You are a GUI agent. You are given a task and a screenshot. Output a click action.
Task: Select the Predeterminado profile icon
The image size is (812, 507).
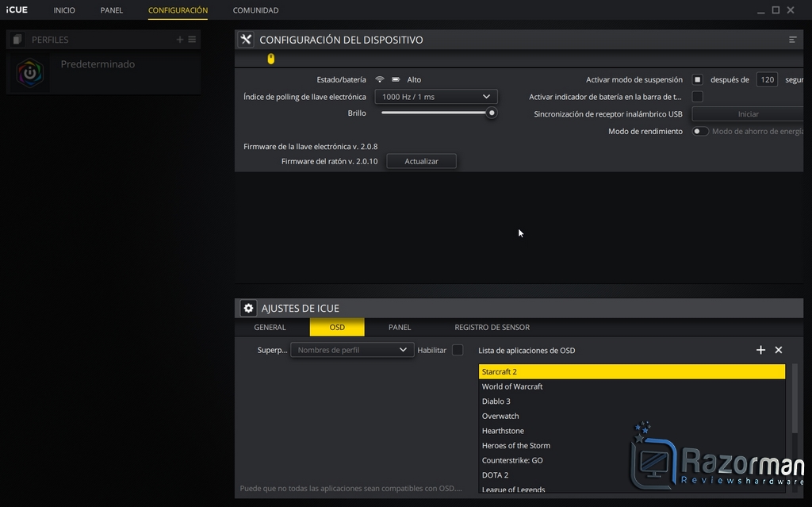tap(29, 72)
